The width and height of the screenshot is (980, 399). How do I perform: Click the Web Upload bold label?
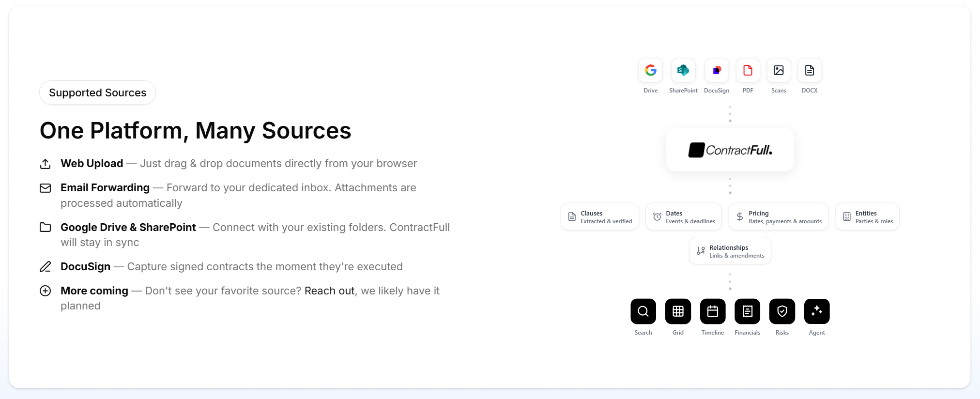(92, 164)
